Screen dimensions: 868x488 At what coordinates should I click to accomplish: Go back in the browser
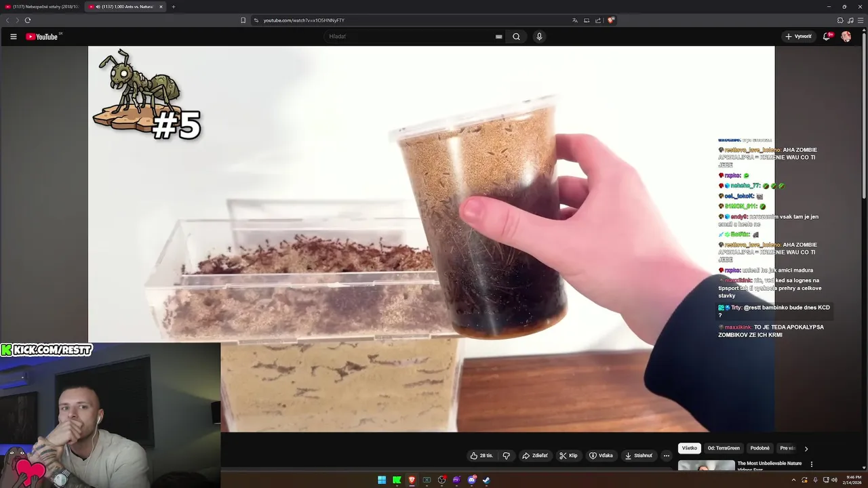click(7, 20)
